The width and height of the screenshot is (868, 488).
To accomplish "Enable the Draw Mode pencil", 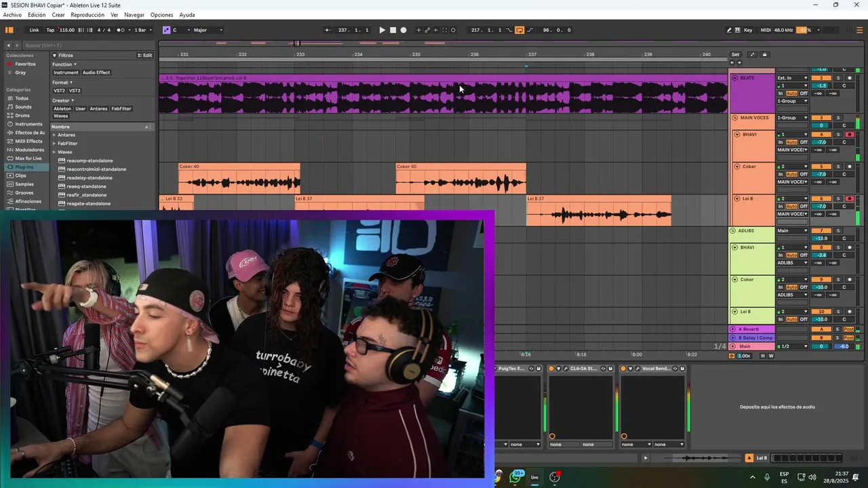I will click(729, 30).
